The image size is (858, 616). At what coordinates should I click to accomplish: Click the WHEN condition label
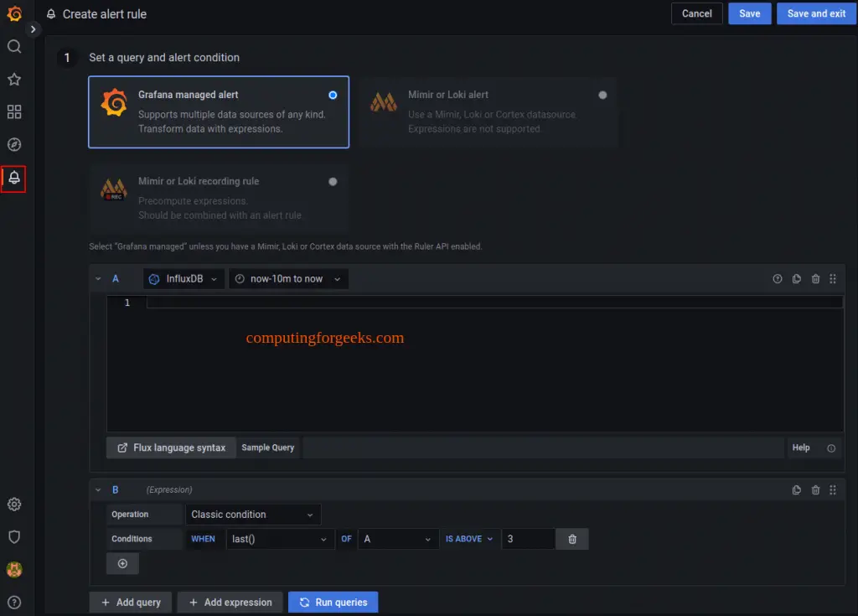point(203,540)
